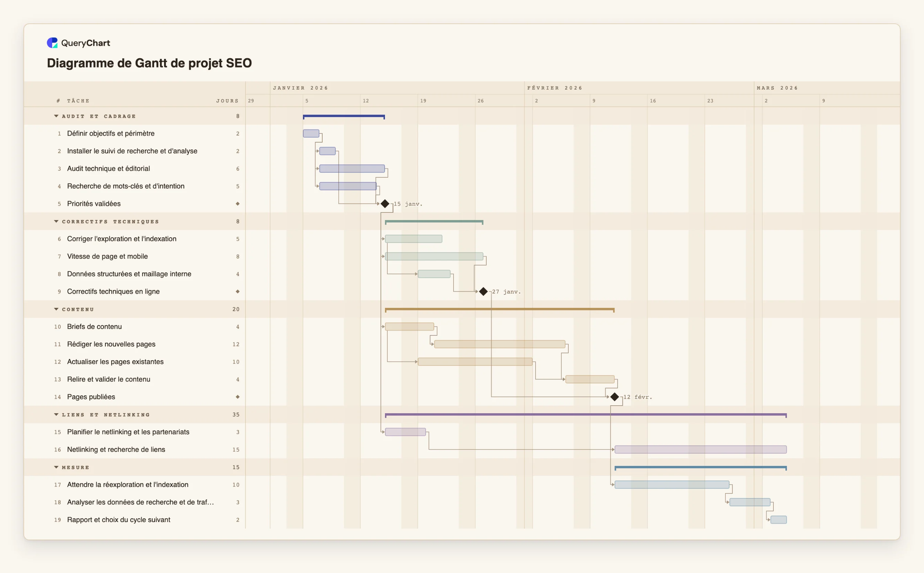Click task 'Relire et valider le contenu'

109,379
